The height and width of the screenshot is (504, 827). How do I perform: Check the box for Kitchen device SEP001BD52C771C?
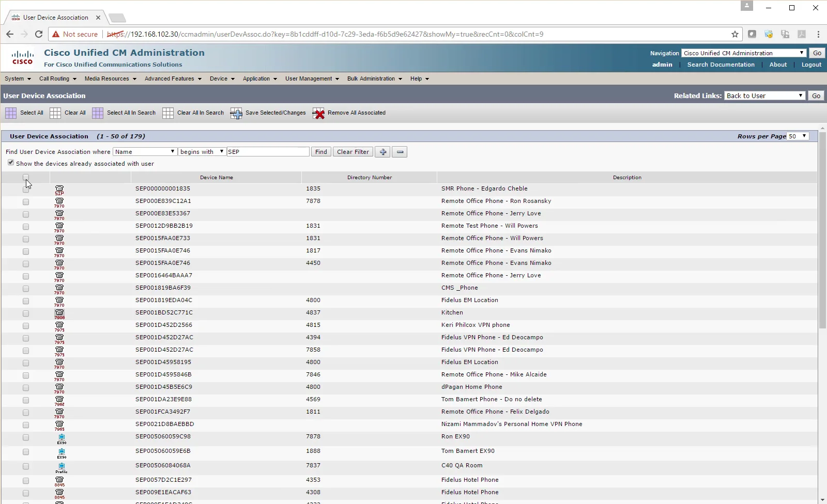(x=26, y=313)
